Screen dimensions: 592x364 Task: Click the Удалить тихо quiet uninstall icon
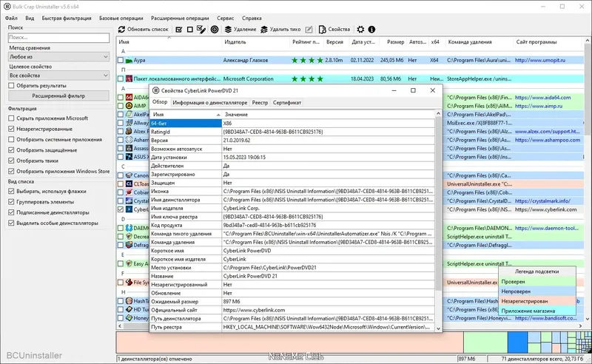click(264, 29)
